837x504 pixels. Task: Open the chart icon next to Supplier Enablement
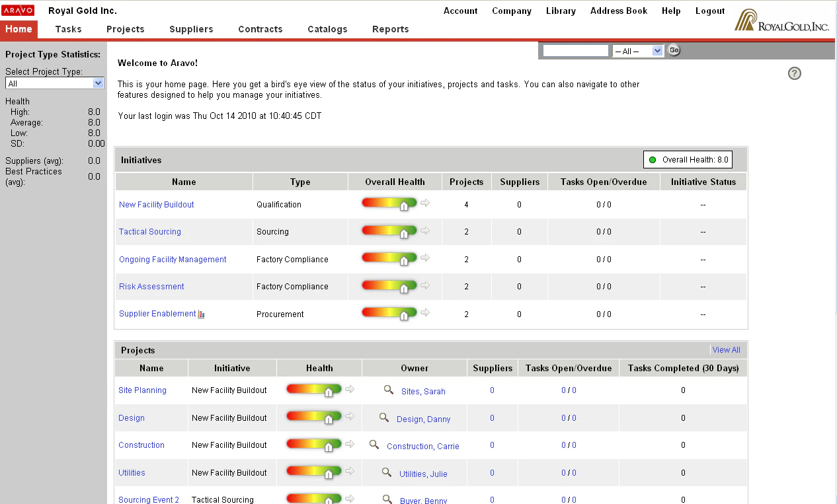(200, 314)
